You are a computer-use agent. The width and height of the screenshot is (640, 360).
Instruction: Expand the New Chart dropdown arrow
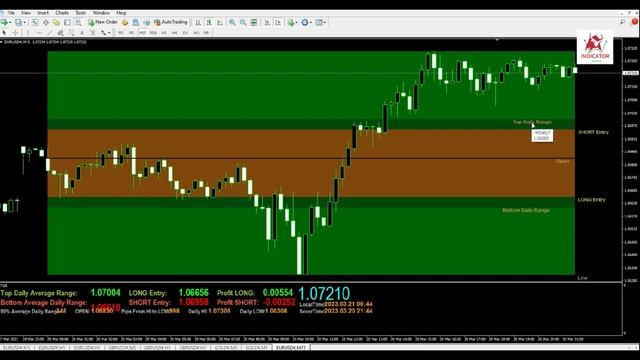[10, 22]
